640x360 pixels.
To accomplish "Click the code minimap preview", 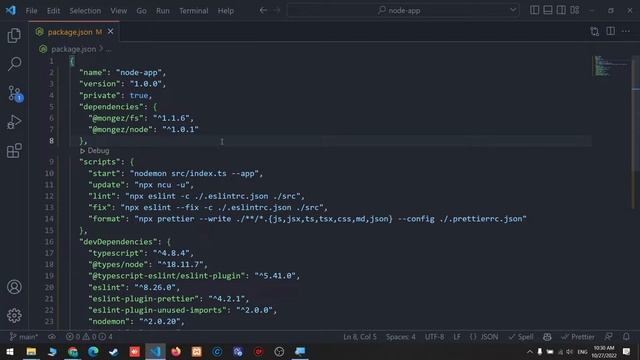I will tap(610, 66).
